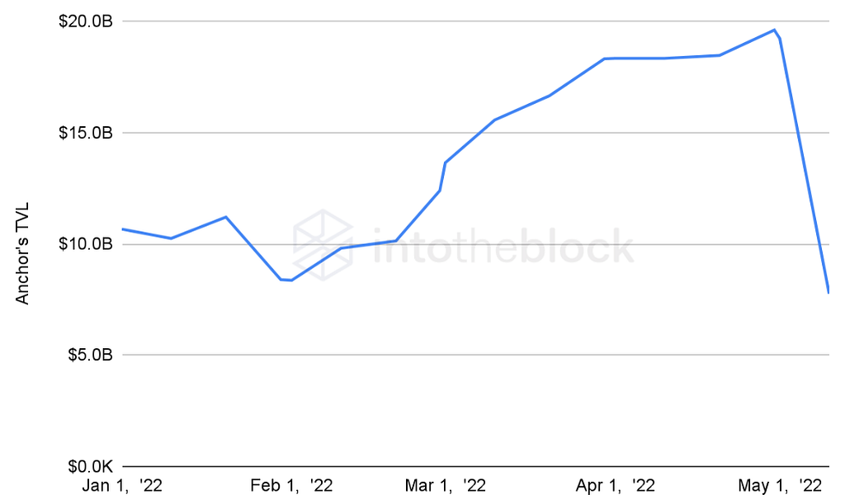Viewport: 845px width, 504px height.
Task: Click the line's highest peak near $20.0B
Action: click(774, 30)
